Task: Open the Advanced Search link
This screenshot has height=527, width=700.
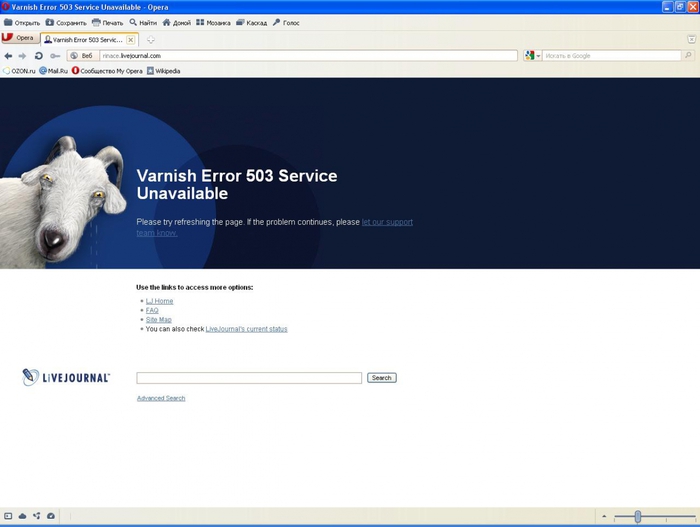Action: 161,398
